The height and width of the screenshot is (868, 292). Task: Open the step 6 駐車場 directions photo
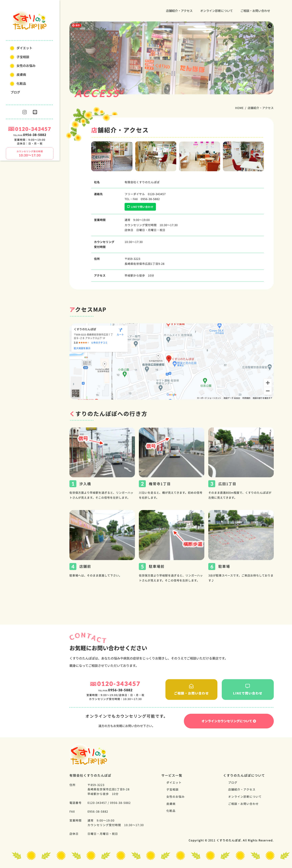click(x=241, y=535)
